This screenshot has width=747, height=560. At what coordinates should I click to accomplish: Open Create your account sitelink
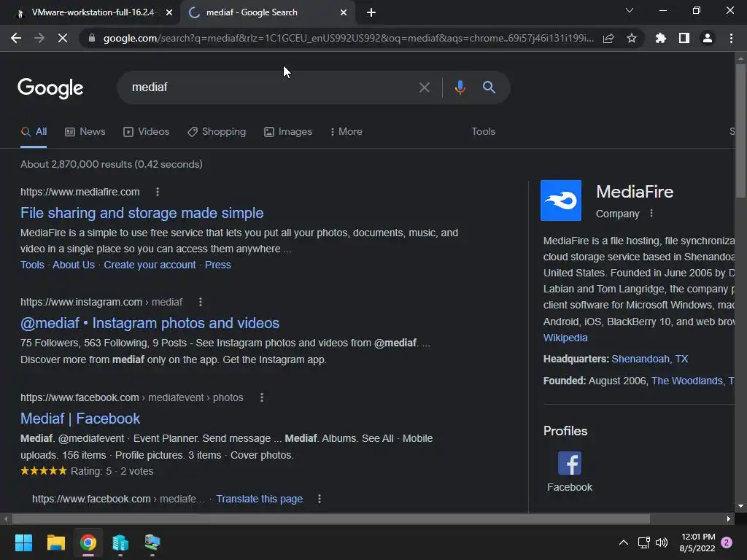(150, 265)
